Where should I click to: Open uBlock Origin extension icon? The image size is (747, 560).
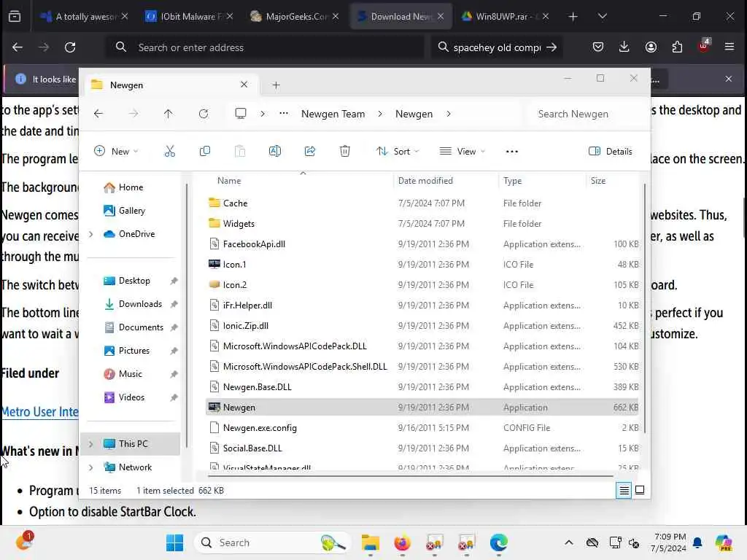click(x=704, y=46)
